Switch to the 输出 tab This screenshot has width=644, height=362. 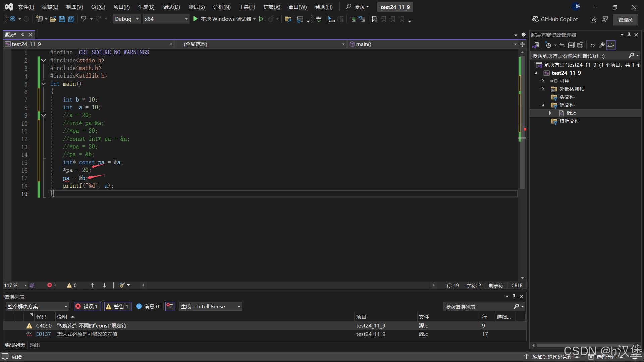tap(35, 345)
